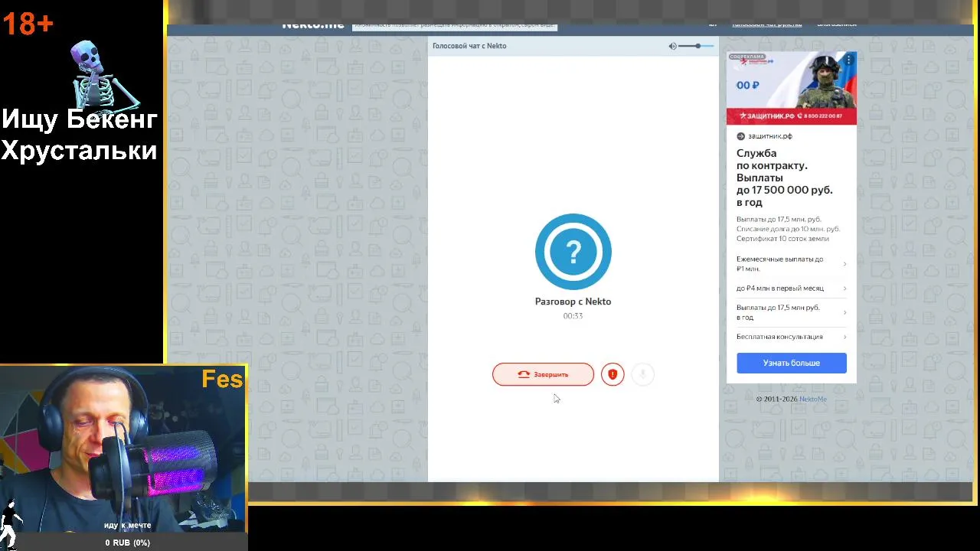Expand the Ежемесячные выплаты ad row
Viewport: 980px width, 551px height.
tap(792, 264)
